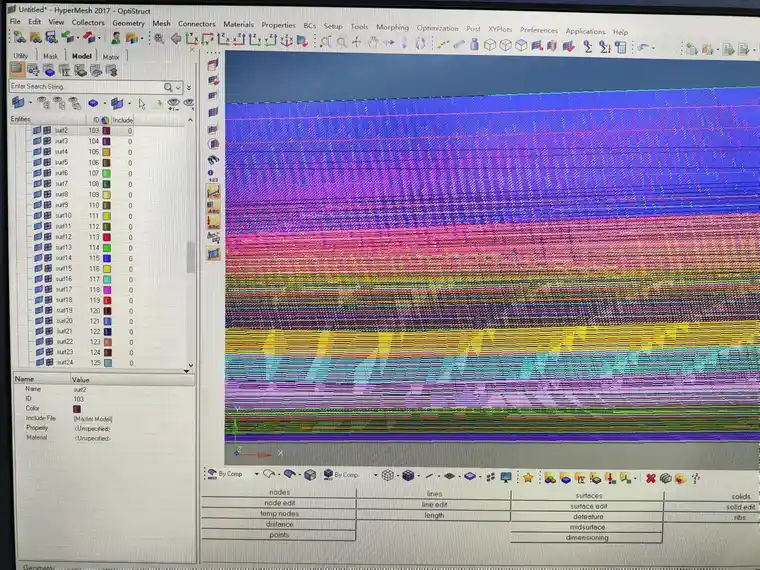The width and height of the screenshot is (760, 570).
Task: Toggle geometry visibility of surf2 component
Action: click(x=37, y=130)
